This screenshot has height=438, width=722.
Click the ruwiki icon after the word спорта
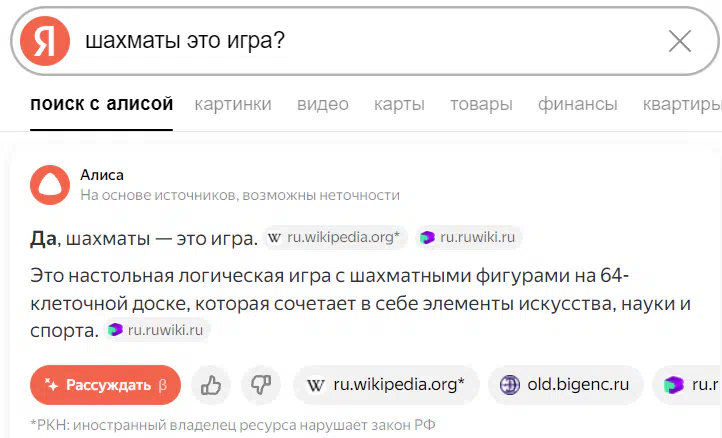[x=115, y=330]
